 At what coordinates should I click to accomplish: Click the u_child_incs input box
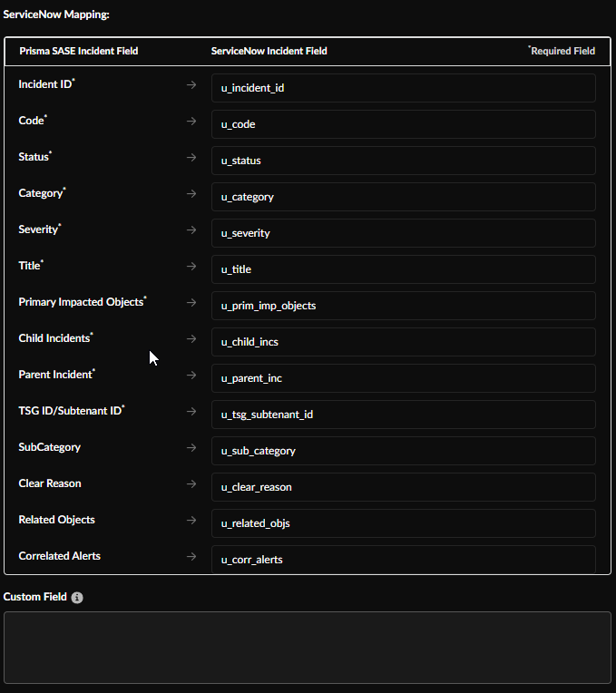[x=403, y=342]
